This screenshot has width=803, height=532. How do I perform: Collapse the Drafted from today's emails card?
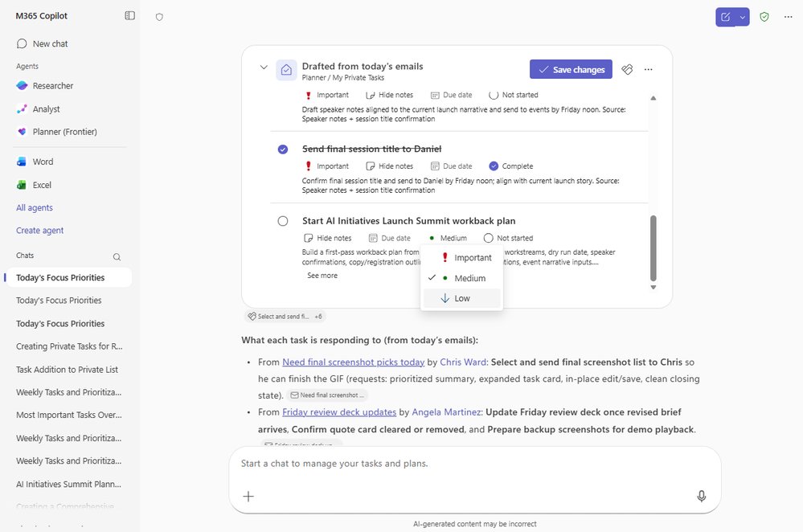tap(264, 68)
